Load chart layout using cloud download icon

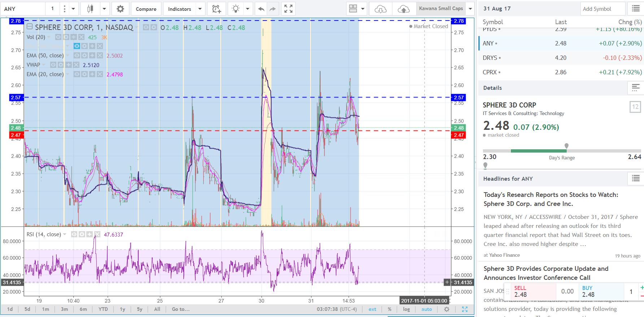pyautogui.click(x=380, y=9)
